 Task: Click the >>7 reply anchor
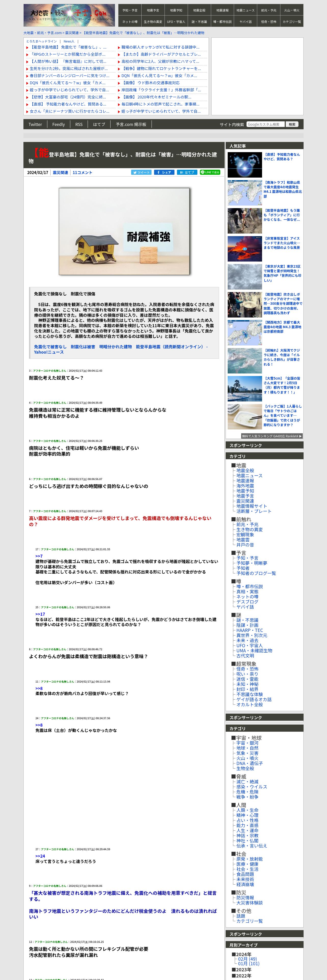(x=39, y=556)
